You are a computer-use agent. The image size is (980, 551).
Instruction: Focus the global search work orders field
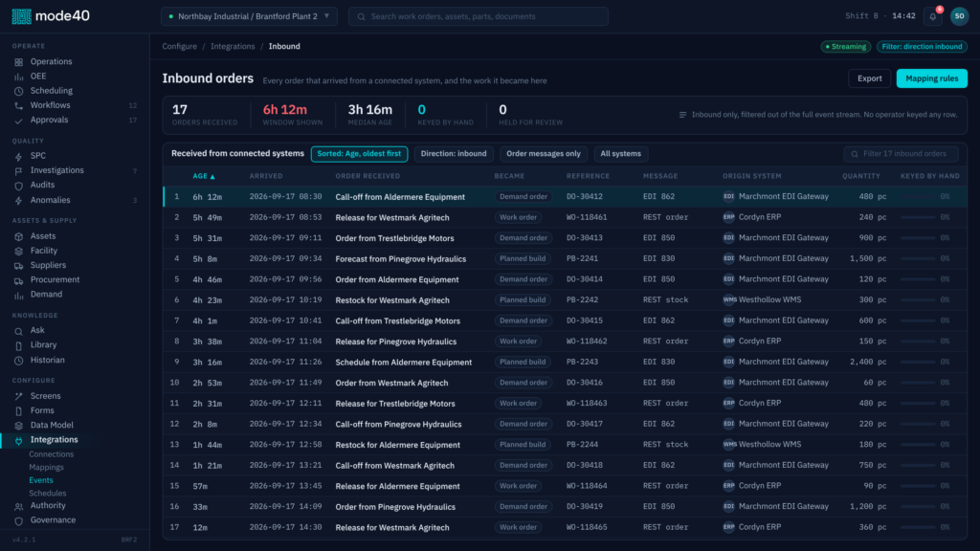(479, 16)
